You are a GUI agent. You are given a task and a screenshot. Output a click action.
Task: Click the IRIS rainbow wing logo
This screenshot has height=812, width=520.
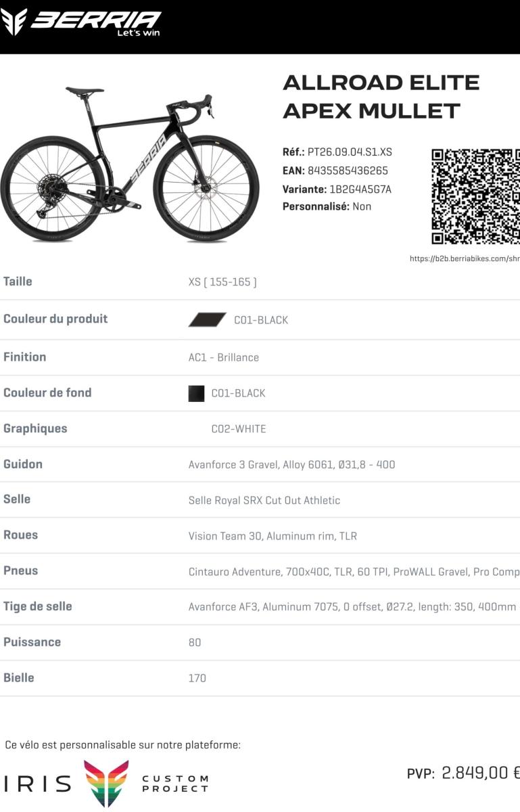(106, 784)
